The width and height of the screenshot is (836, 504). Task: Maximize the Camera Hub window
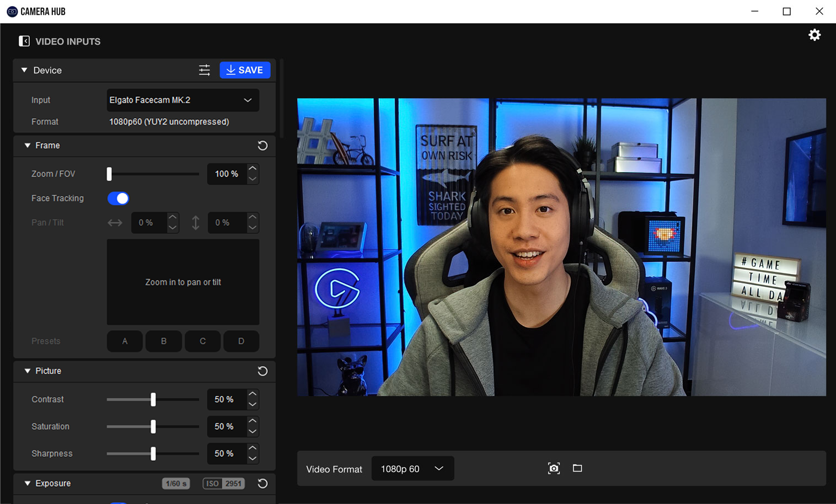click(787, 12)
